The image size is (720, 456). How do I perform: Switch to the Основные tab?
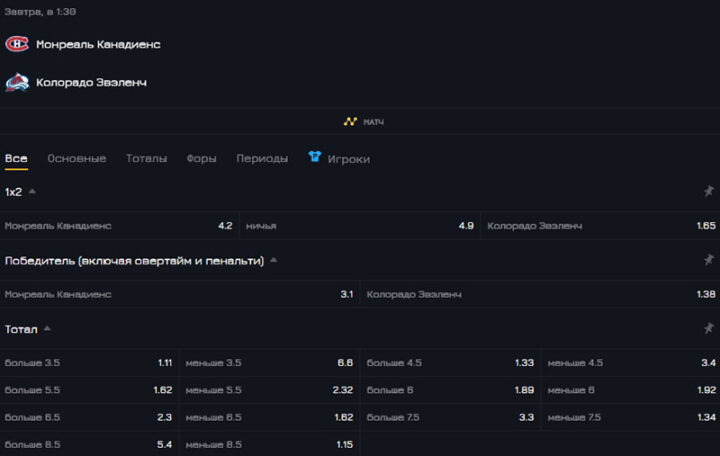76,159
